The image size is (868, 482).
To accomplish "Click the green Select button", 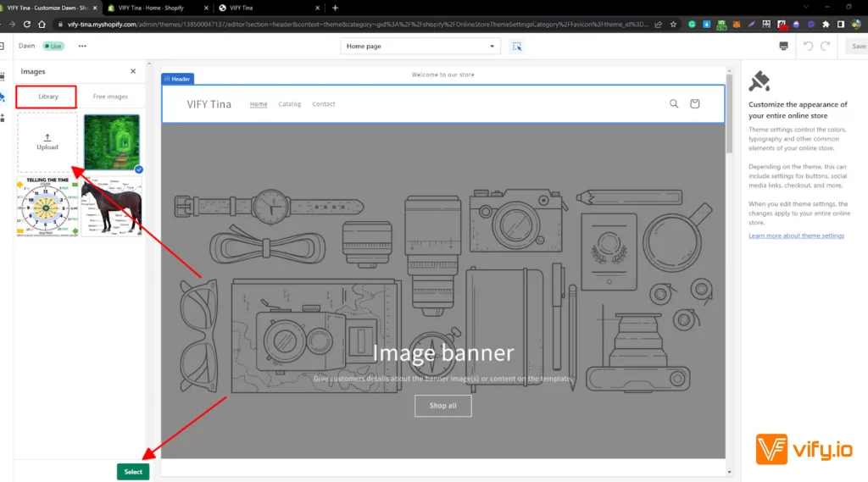I will [x=133, y=472].
